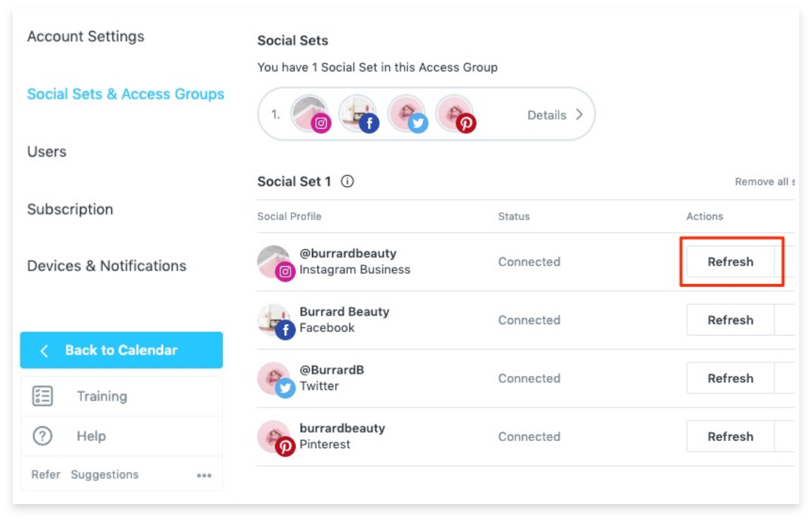The image size is (812, 521).
Task: Refresh the @BurrardB Twitter profile
Action: pos(730,379)
